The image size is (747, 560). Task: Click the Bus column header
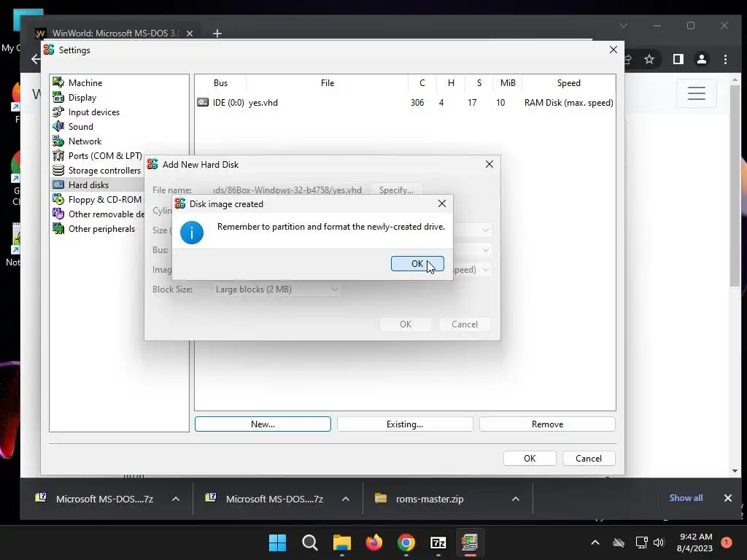(220, 83)
